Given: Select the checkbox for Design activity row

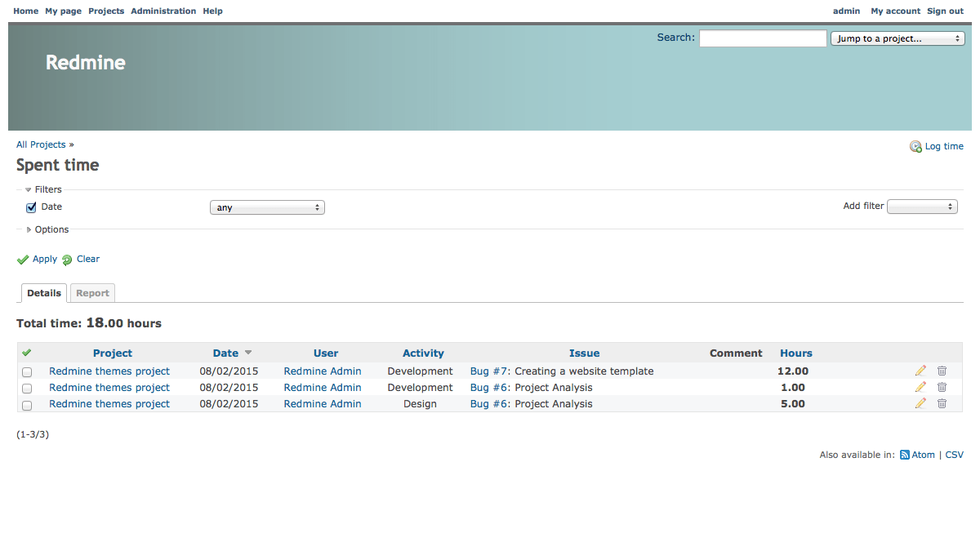Looking at the screenshot, I should (x=27, y=405).
